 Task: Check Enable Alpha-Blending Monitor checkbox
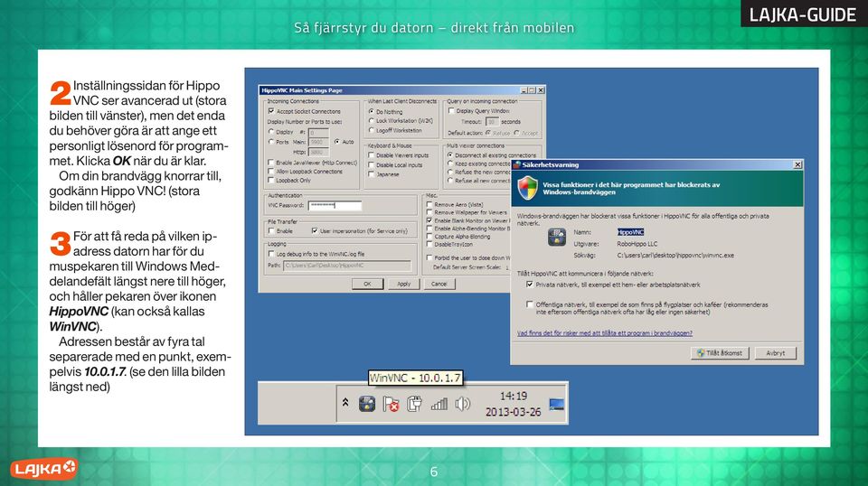429,228
